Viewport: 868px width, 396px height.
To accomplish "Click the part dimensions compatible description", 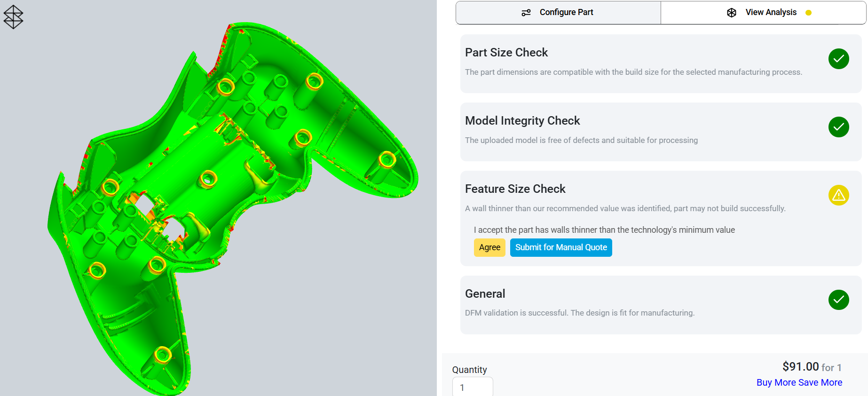I will 633,72.
